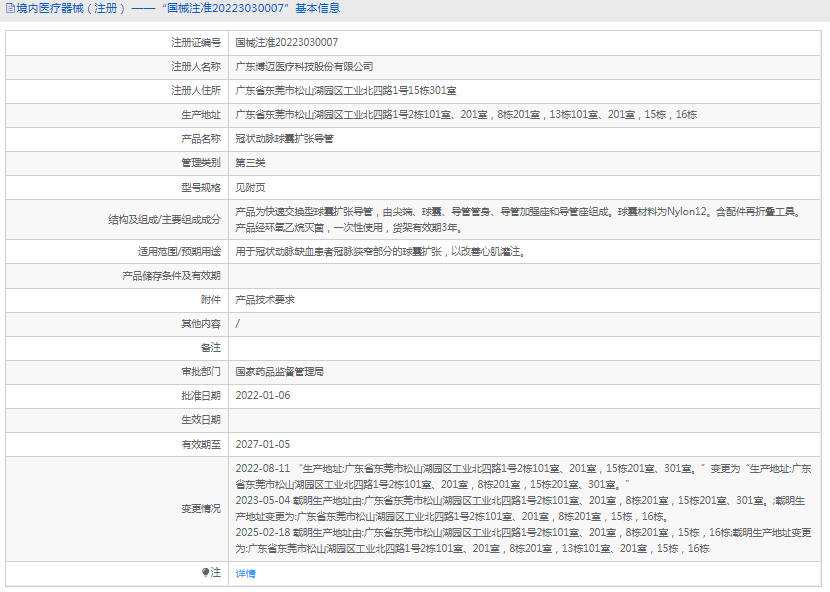Viewport: 830px width, 592px height.
Task: Click the 型号规格 label
Action: 201,187
